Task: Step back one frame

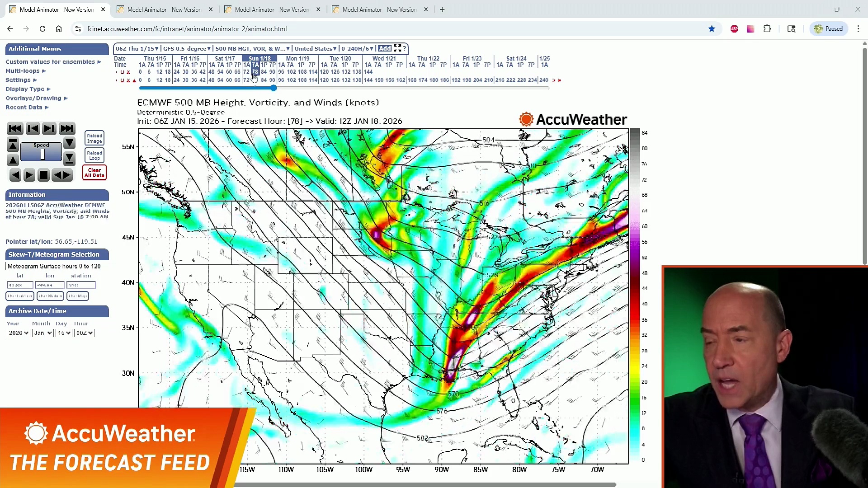Action: coord(33,128)
